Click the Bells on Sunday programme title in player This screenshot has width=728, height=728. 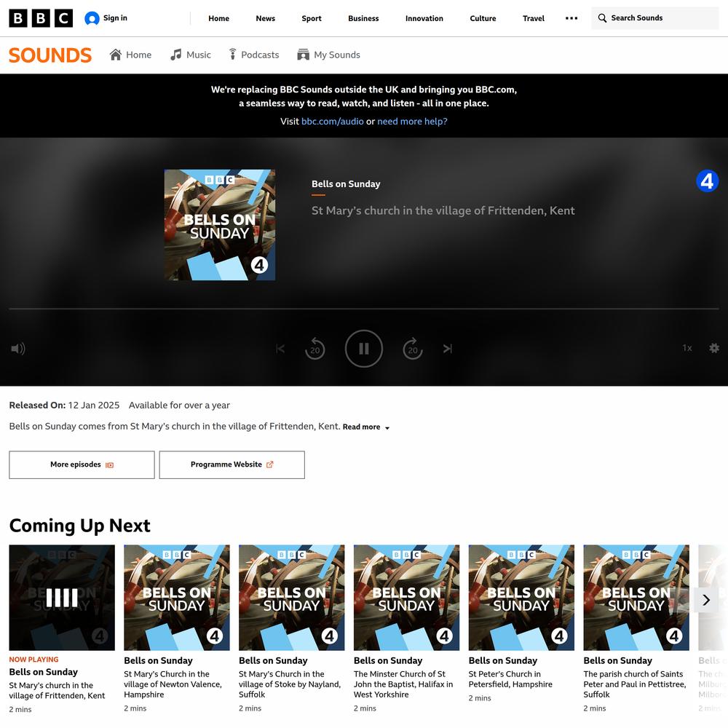[346, 184]
